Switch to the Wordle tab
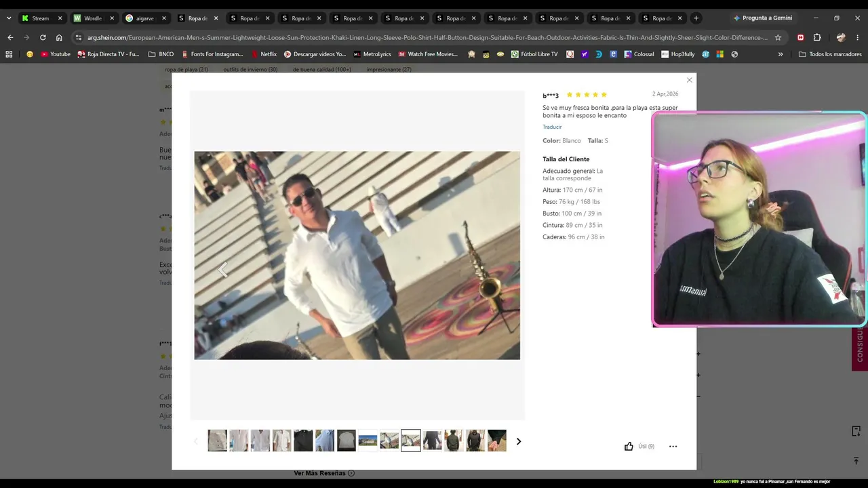This screenshot has height=488, width=868. 94,18
